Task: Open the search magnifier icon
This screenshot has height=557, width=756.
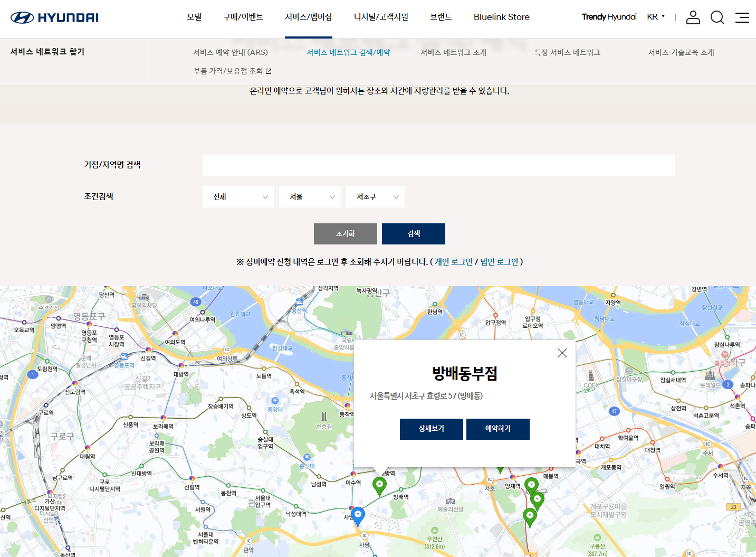Action: pos(717,17)
